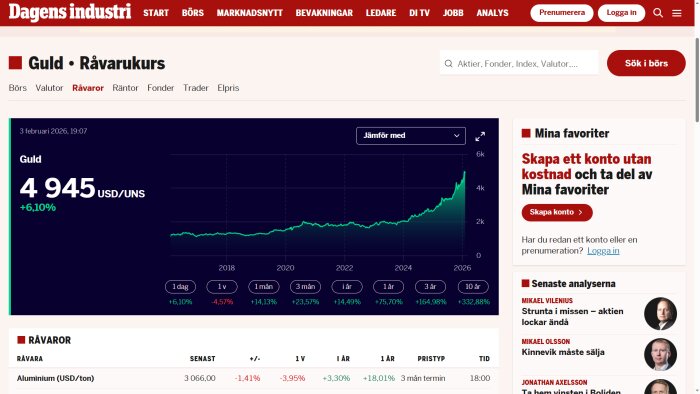Open Aluminium (USD/ton) commodity row
700x394 pixels.
coord(254,378)
